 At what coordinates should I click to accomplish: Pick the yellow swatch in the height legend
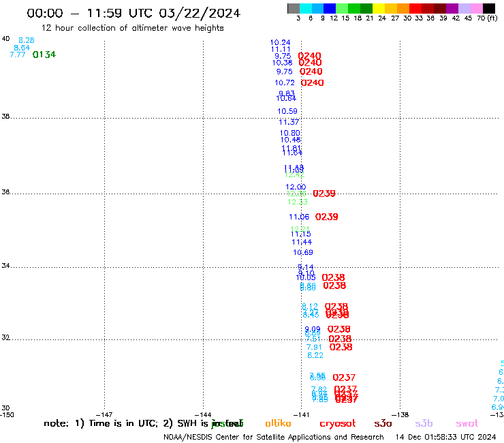[x=379, y=8]
